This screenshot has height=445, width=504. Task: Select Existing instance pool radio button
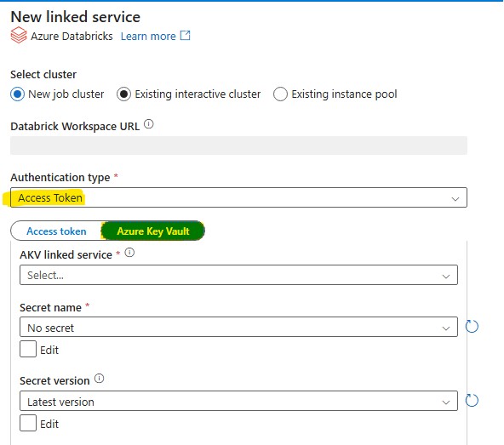click(280, 94)
